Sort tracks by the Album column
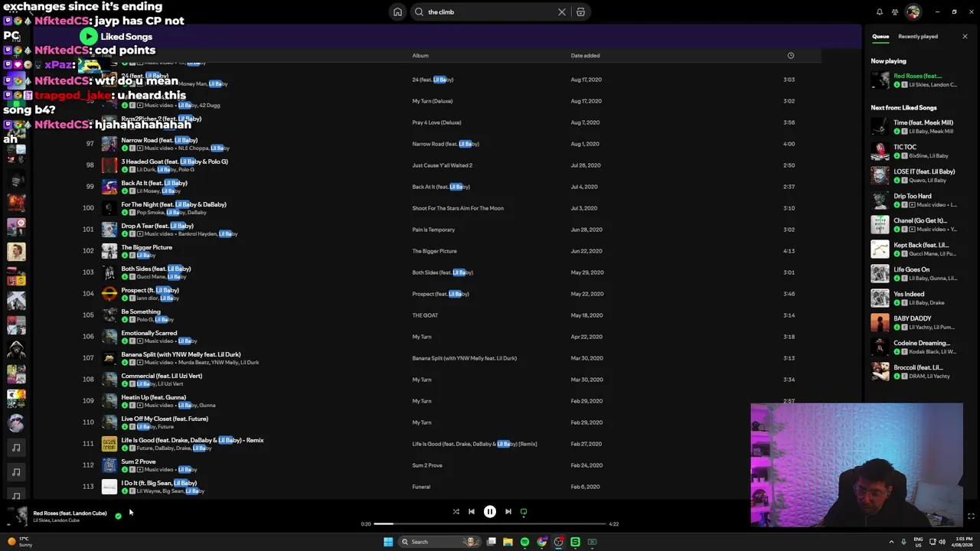980x551 pixels. click(x=420, y=55)
